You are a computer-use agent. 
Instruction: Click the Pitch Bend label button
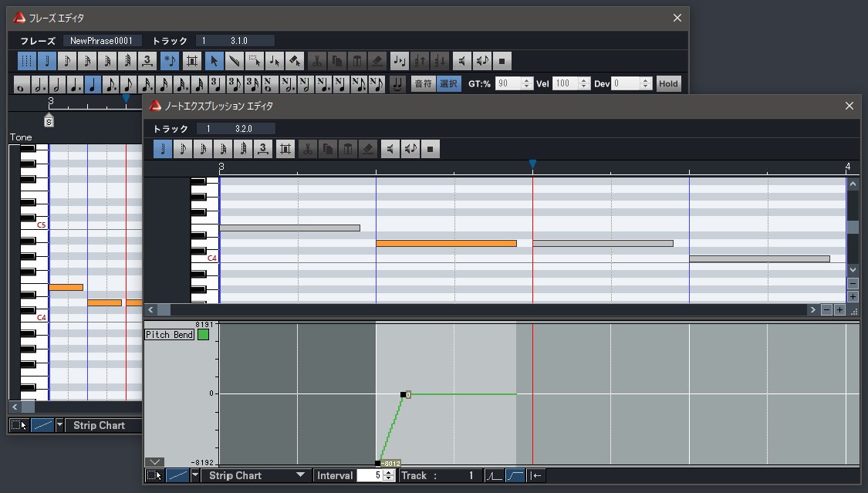tap(169, 335)
